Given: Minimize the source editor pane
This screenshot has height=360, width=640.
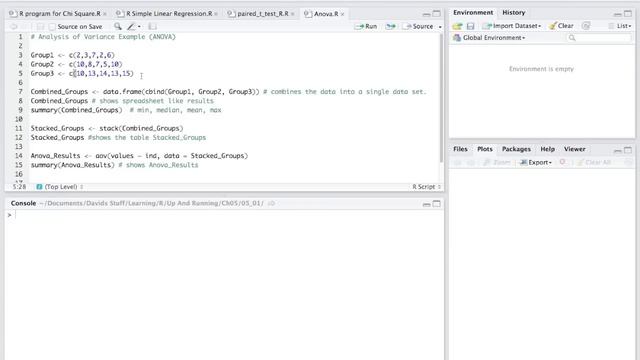Looking at the screenshot, I should [x=427, y=14].
